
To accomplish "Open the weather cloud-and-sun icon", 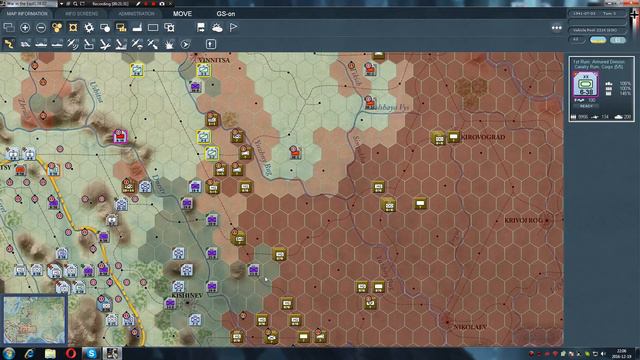I will [217, 28].
